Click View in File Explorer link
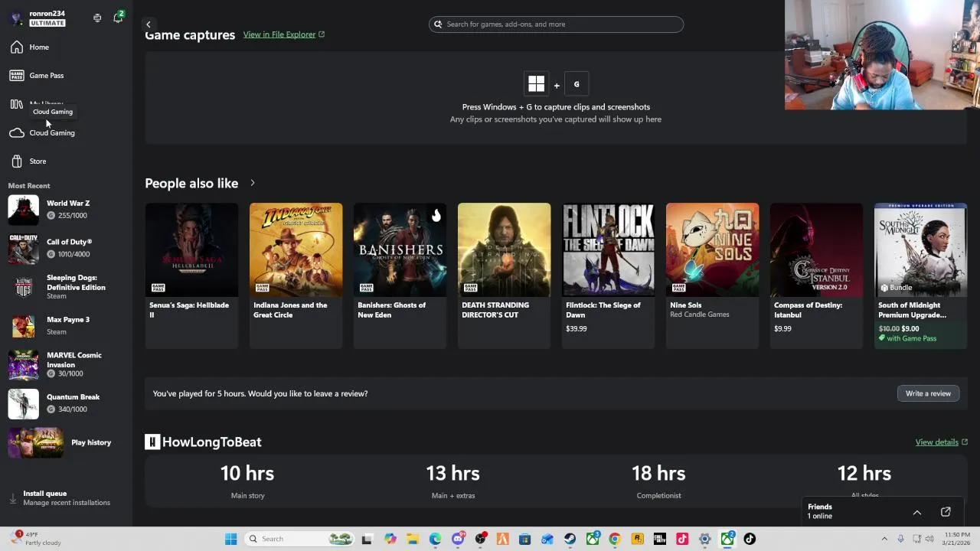Image resolution: width=980 pixels, height=551 pixels. [284, 34]
